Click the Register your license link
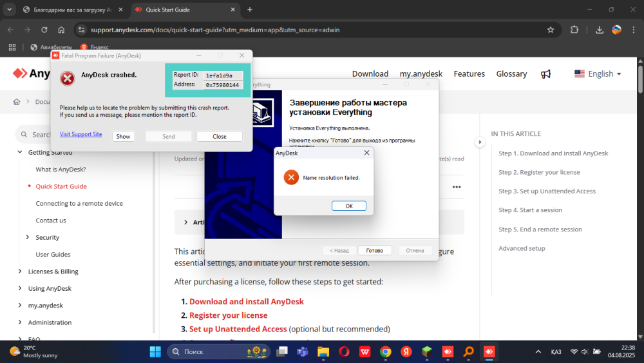This screenshot has width=644, height=363. [229, 315]
